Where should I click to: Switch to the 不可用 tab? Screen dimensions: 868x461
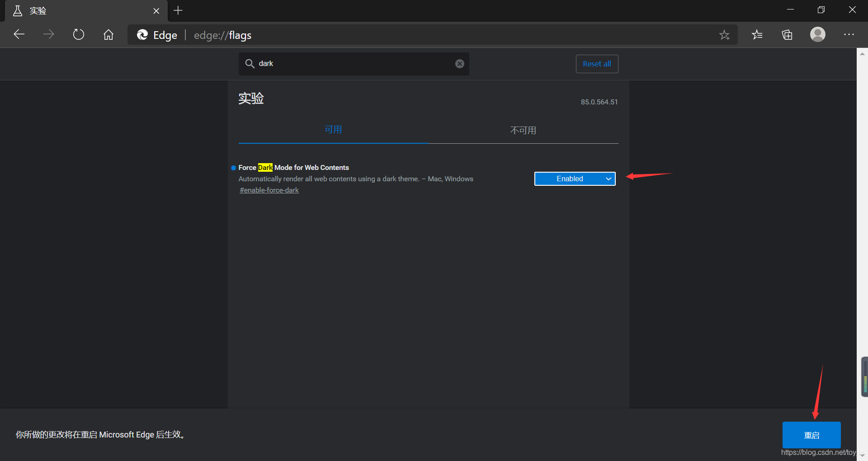[523, 130]
